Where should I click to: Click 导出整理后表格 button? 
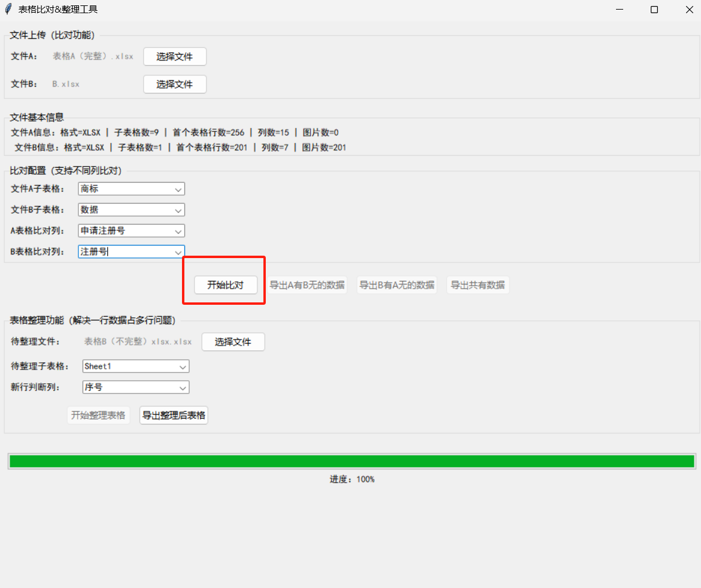coord(174,416)
